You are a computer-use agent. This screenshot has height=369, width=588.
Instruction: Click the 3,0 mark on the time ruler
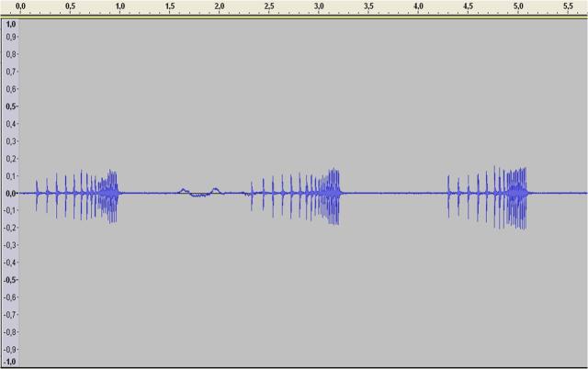tap(319, 6)
